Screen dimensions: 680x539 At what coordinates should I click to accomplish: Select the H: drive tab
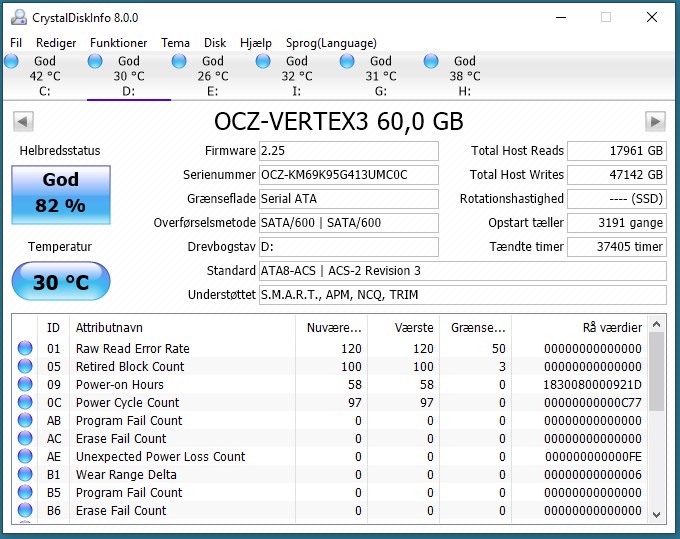click(464, 76)
